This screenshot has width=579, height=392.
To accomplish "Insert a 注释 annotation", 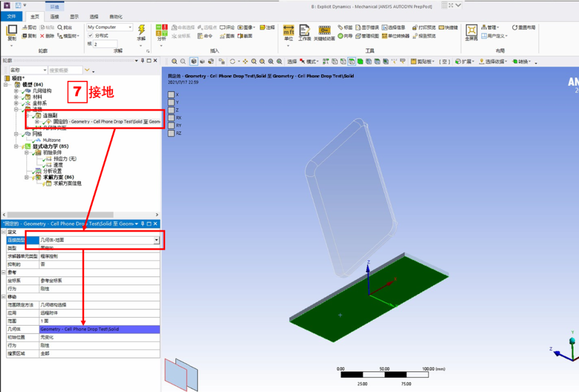I will 268,27.
